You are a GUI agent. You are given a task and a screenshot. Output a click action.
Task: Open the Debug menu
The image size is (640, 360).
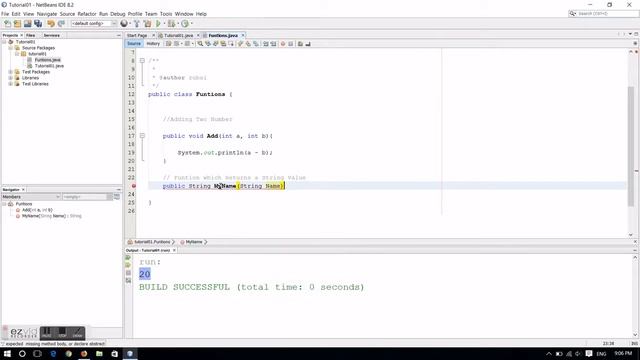[x=118, y=14]
